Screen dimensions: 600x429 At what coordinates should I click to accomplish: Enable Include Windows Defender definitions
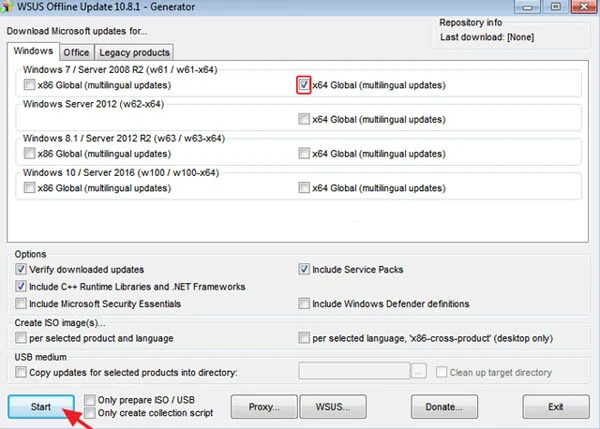304,303
